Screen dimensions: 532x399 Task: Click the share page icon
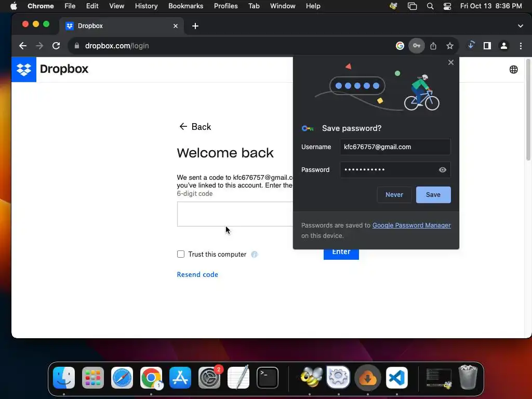[433, 46]
